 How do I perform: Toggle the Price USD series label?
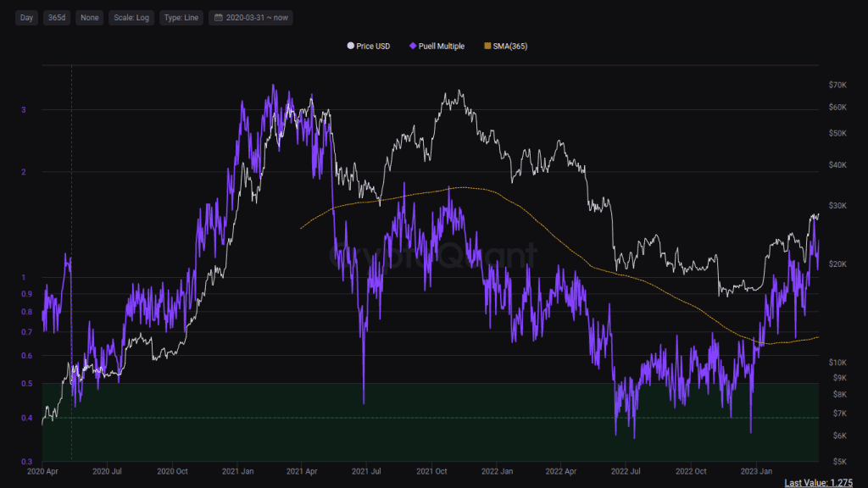pos(373,46)
